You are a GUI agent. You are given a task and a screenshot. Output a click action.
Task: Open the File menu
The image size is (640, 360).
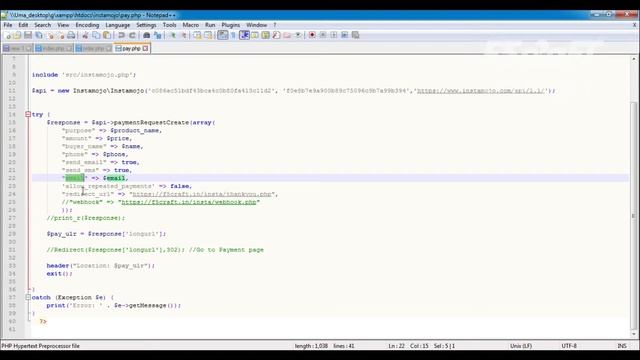click(x=8, y=25)
